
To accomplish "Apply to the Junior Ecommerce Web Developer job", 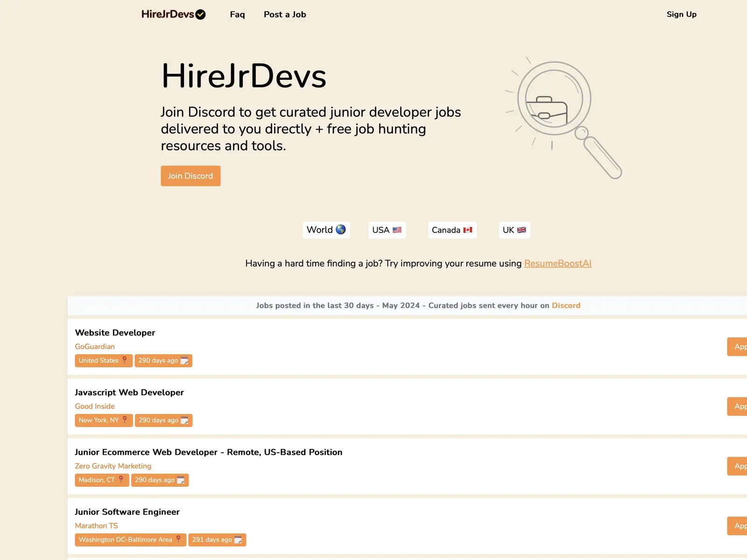I will point(738,466).
